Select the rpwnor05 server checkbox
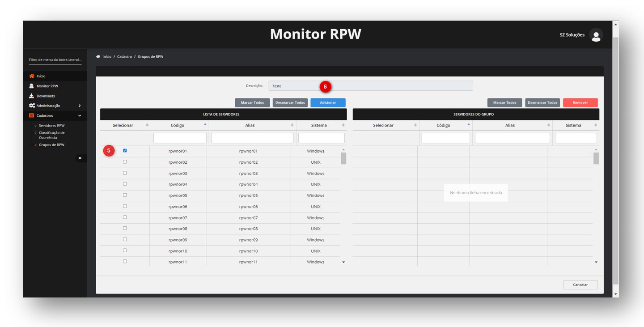The width and height of the screenshot is (644, 327). 125,195
